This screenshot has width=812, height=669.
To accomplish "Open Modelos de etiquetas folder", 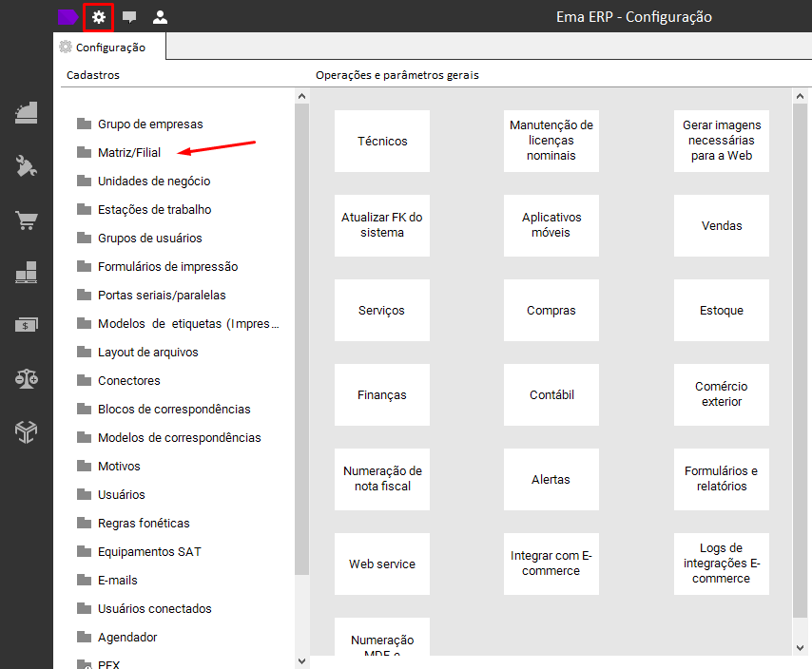I will [178, 323].
